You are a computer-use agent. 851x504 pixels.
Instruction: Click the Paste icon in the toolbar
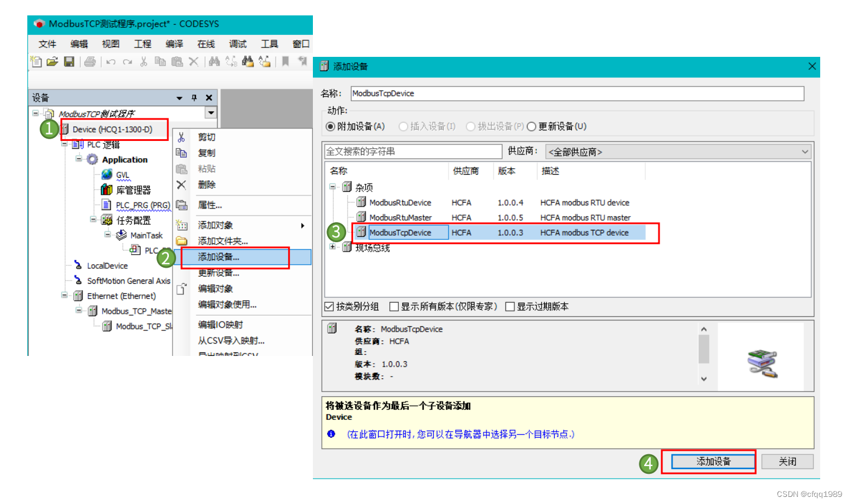(177, 61)
